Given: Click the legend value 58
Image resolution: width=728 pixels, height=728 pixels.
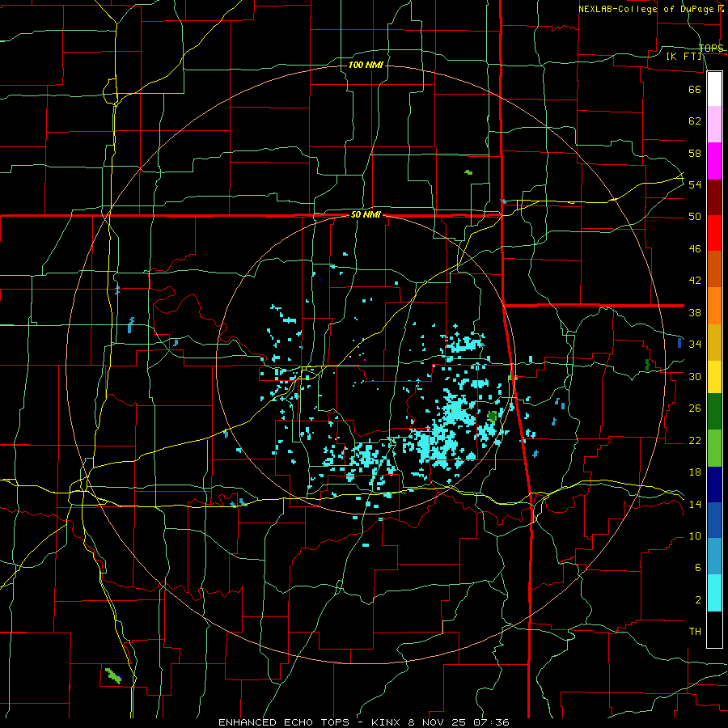Looking at the screenshot, I should 695,153.
